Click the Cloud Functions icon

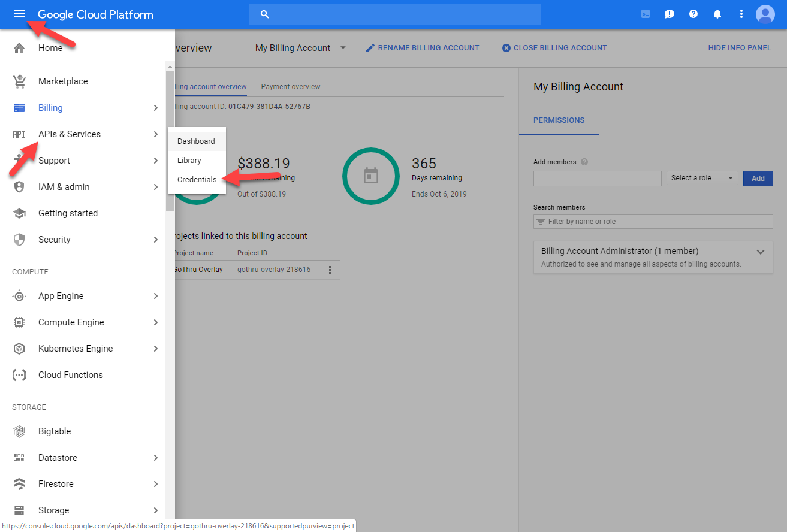point(18,374)
